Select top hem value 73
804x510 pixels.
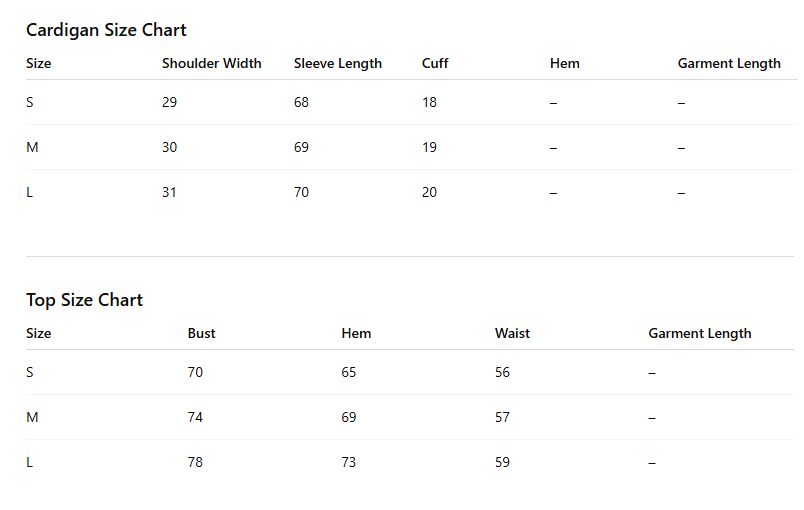[x=349, y=462]
